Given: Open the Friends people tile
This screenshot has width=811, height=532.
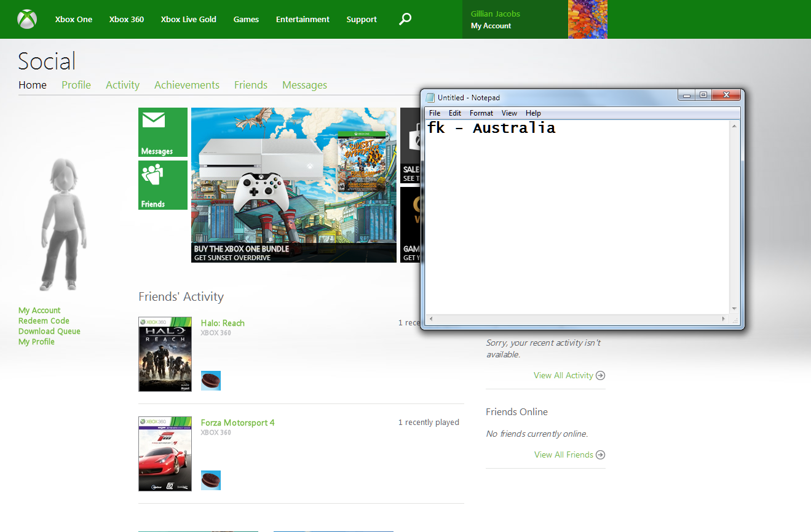Looking at the screenshot, I should click(163, 185).
